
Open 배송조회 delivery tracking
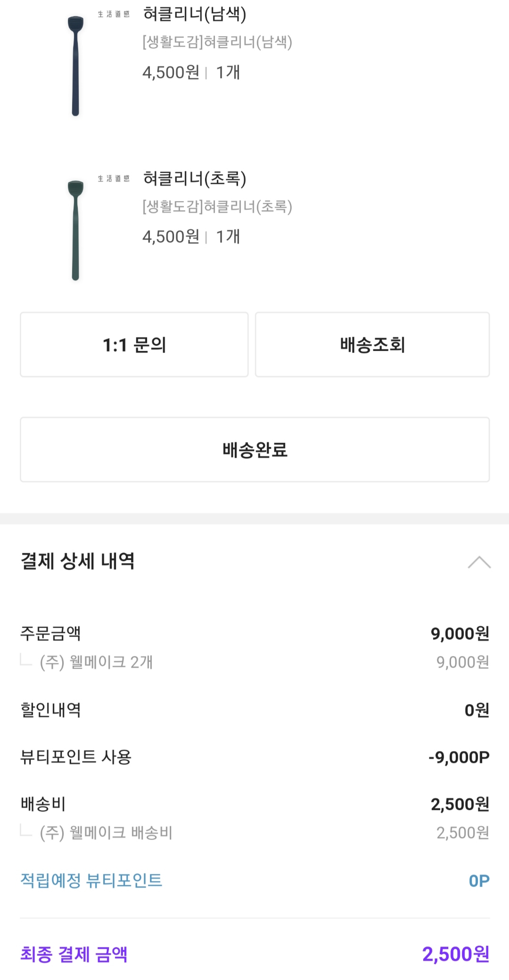click(x=372, y=345)
